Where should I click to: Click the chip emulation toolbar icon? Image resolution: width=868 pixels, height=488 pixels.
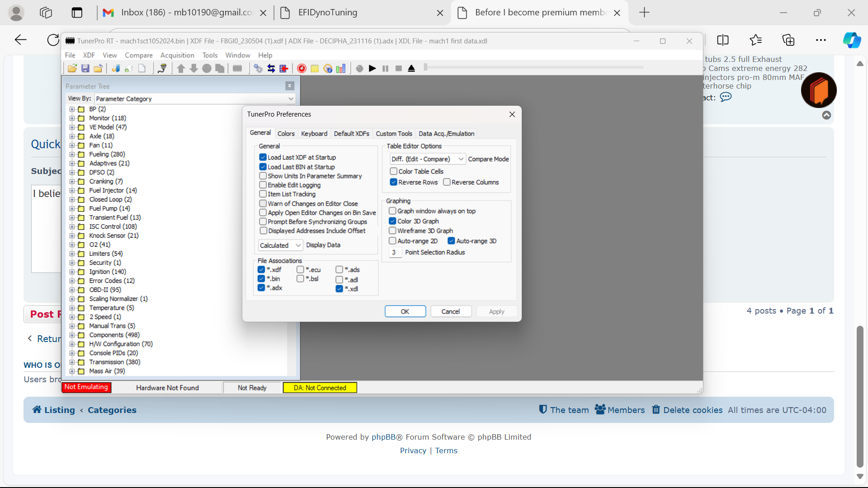pyautogui.click(x=237, y=68)
